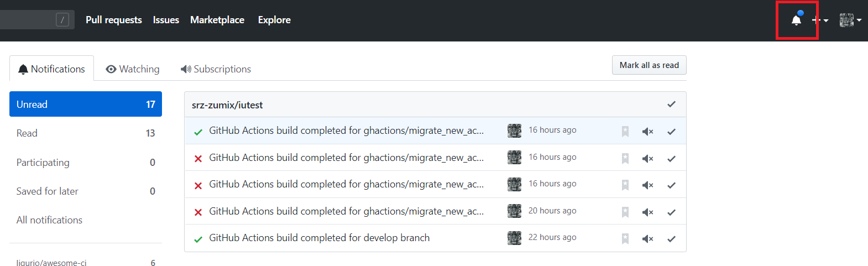Click green check status of develop branch build
Image resolution: width=868 pixels, height=266 pixels.
198,239
